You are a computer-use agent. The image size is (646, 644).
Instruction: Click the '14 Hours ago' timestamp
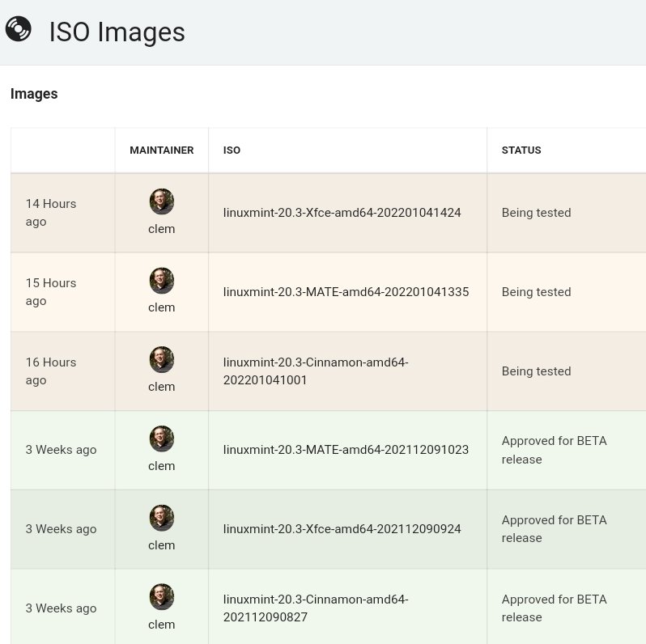(x=51, y=213)
